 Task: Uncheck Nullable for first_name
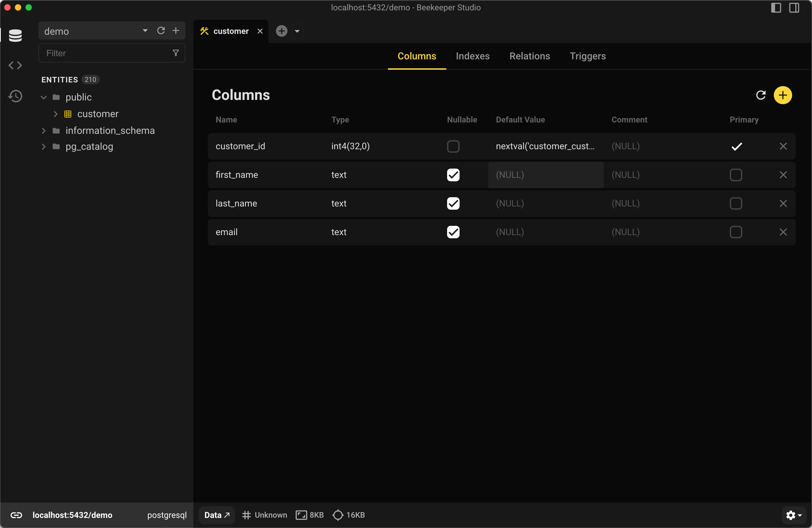tap(453, 175)
